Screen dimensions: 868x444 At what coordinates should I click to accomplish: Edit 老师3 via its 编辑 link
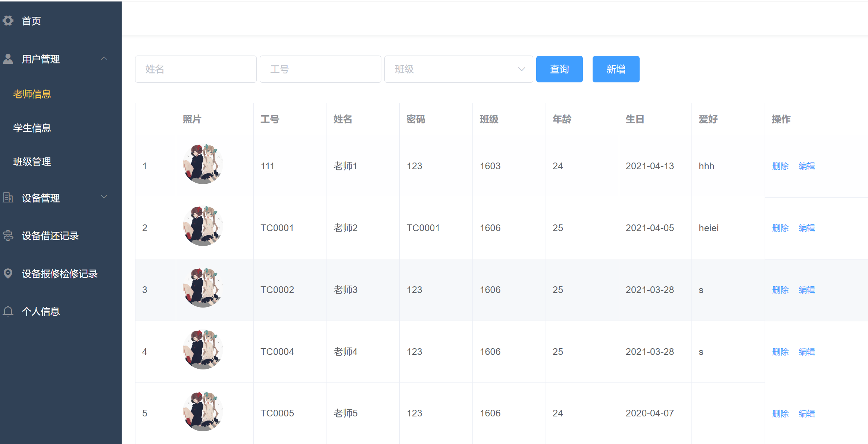coord(807,290)
